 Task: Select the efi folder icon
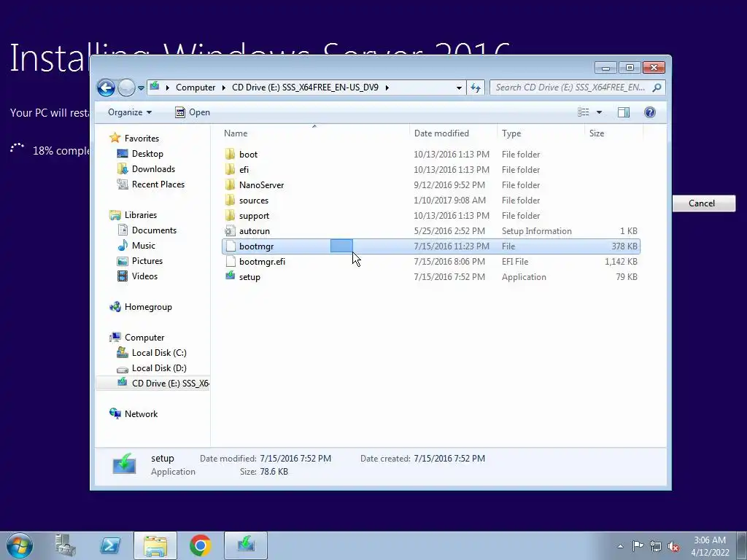pyautogui.click(x=230, y=169)
